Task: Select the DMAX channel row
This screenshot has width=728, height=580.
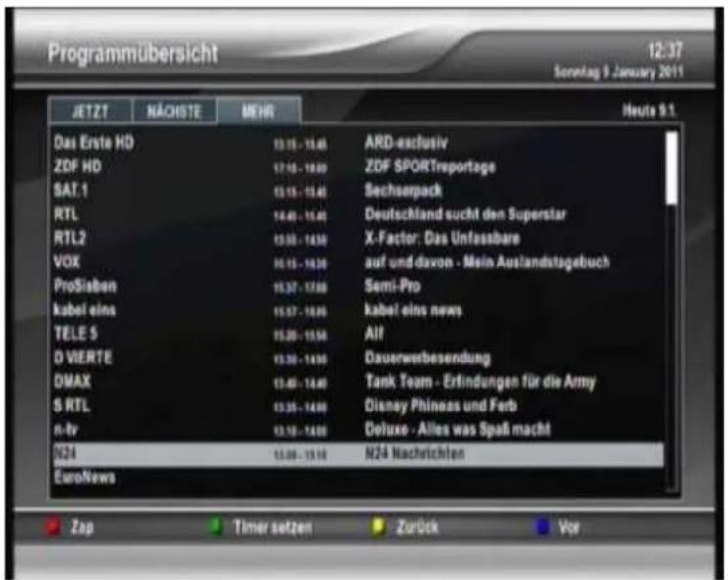Action: point(358,382)
